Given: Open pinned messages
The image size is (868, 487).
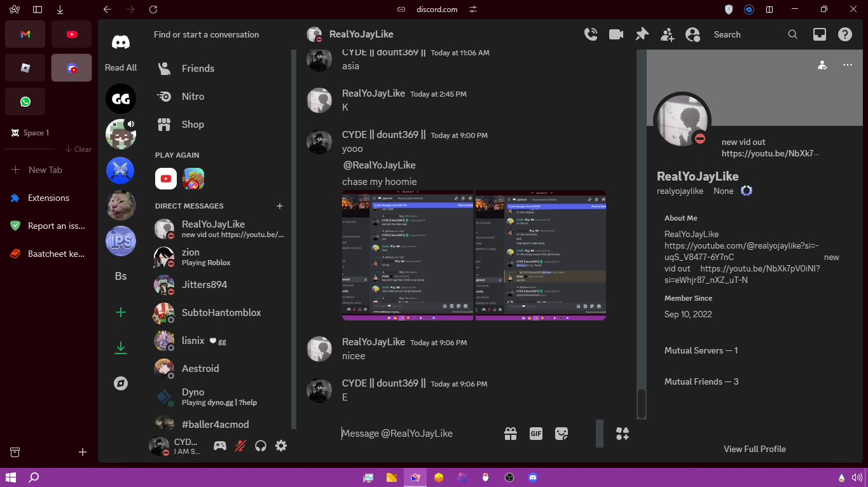Looking at the screenshot, I should click(642, 34).
